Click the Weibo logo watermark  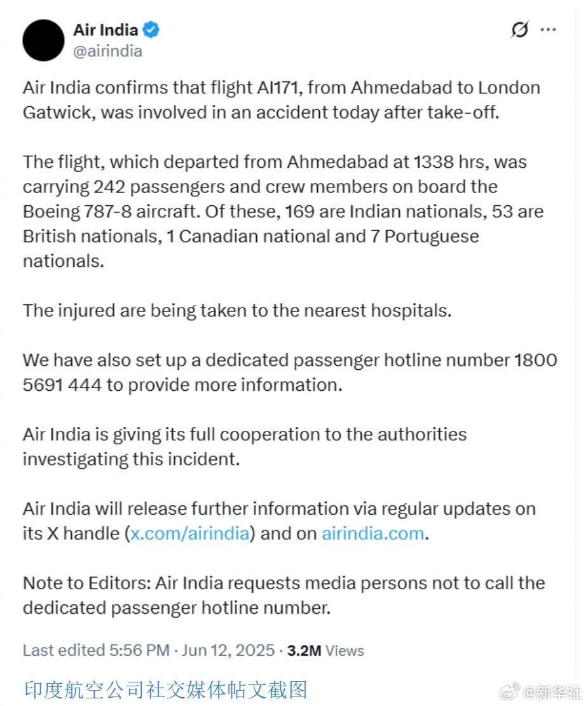pos(510,691)
